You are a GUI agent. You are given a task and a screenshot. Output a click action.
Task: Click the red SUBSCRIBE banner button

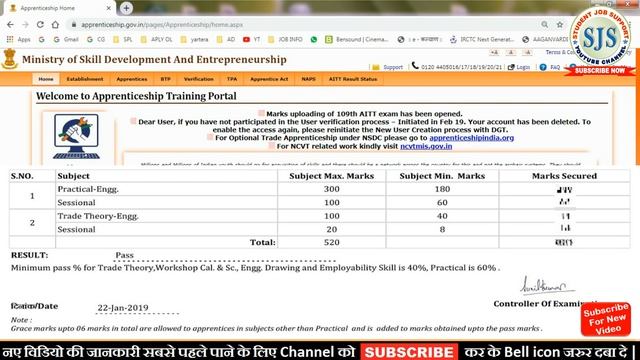(409, 352)
